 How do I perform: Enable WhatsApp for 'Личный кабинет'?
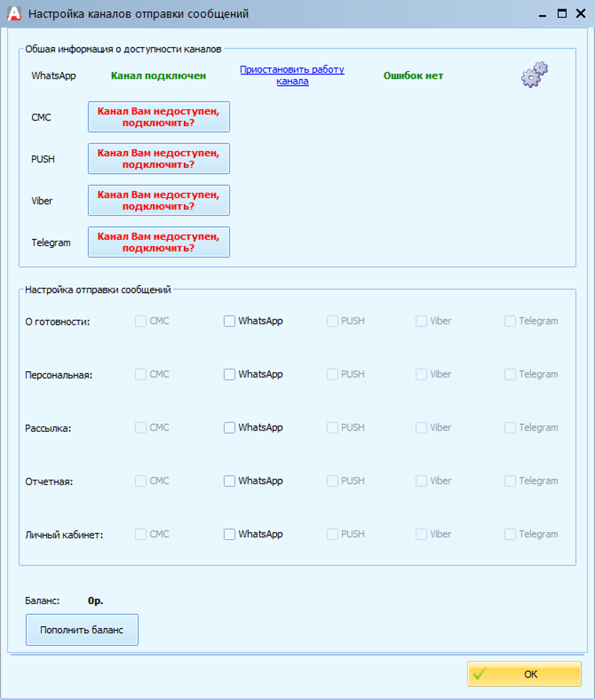(230, 534)
